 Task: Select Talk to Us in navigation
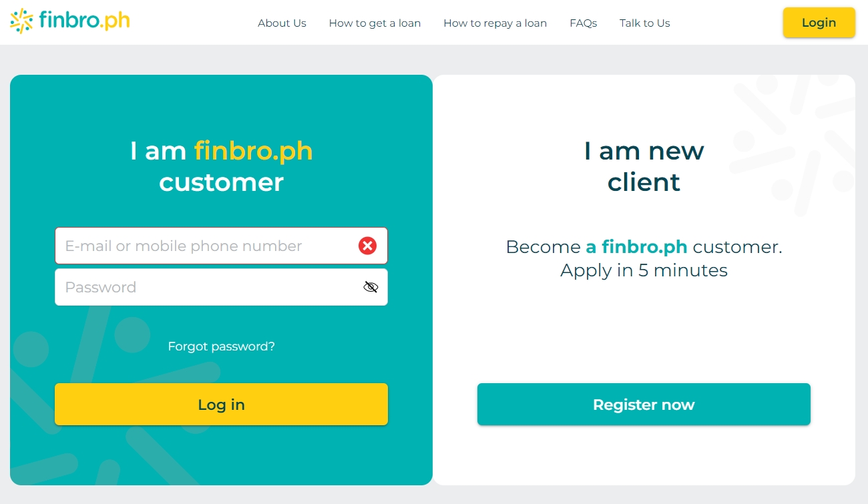click(x=644, y=23)
